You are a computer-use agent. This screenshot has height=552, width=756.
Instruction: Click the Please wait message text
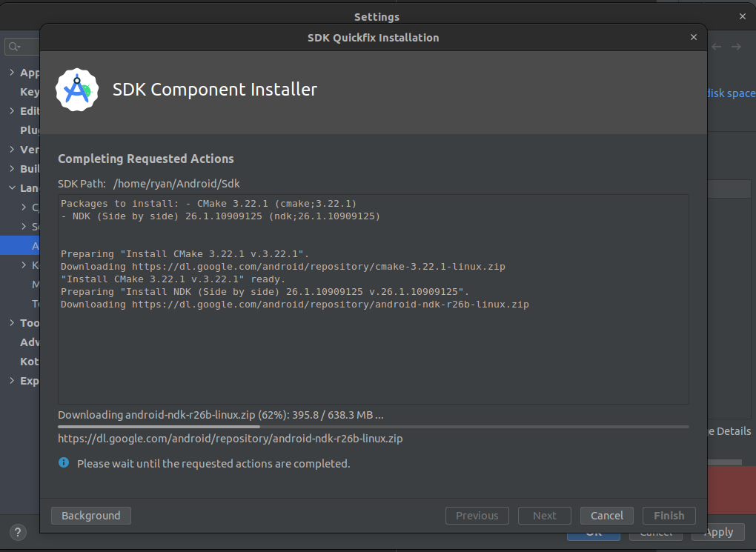[213, 464]
